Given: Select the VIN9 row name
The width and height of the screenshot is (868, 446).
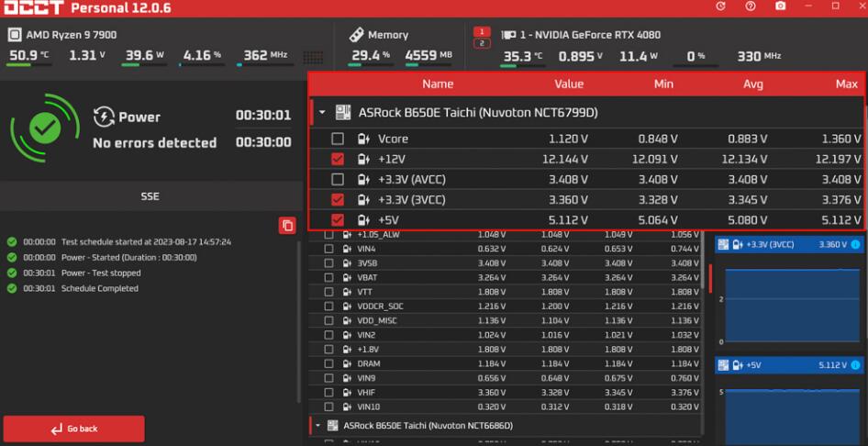Looking at the screenshot, I should coord(366,378).
